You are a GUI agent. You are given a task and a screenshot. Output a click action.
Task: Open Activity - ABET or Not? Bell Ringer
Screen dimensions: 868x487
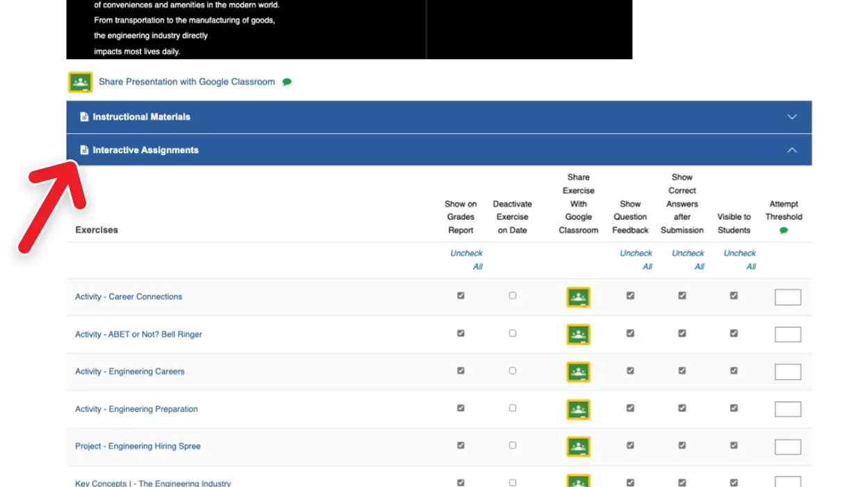[x=138, y=334]
